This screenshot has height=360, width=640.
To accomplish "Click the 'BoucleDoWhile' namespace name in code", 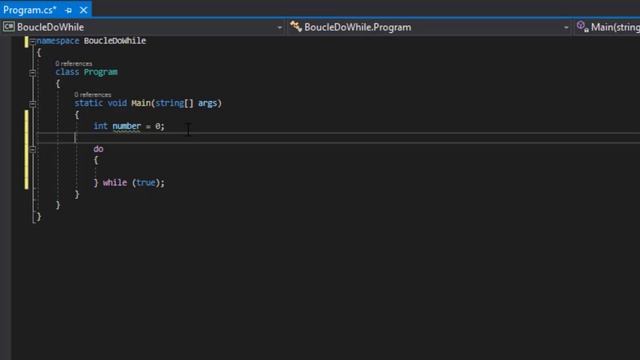I will [115, 41].
